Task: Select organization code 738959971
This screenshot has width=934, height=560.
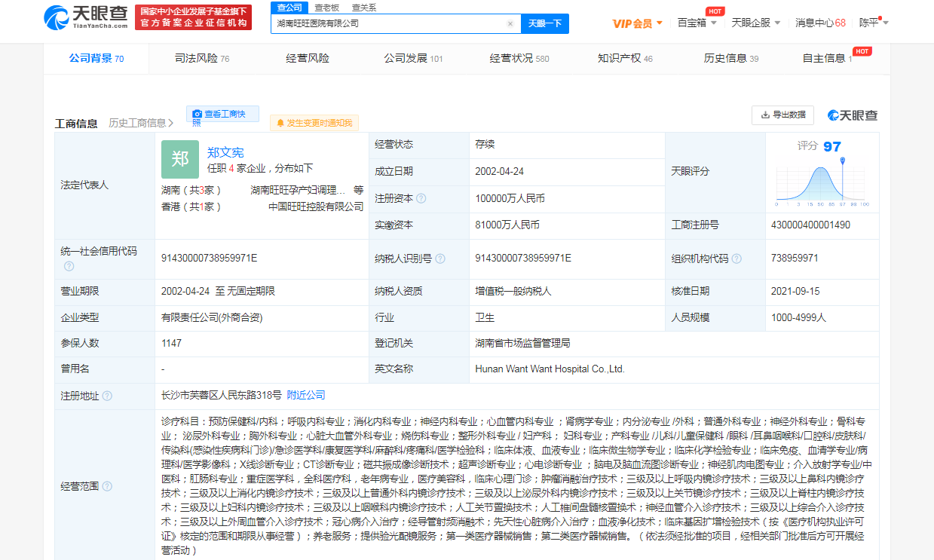Action: [x=795, y=258]
